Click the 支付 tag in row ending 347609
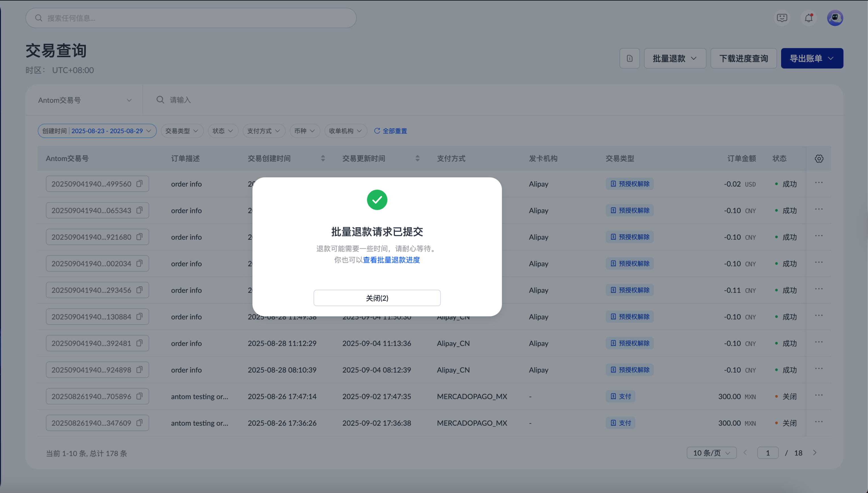 point(620,423)
